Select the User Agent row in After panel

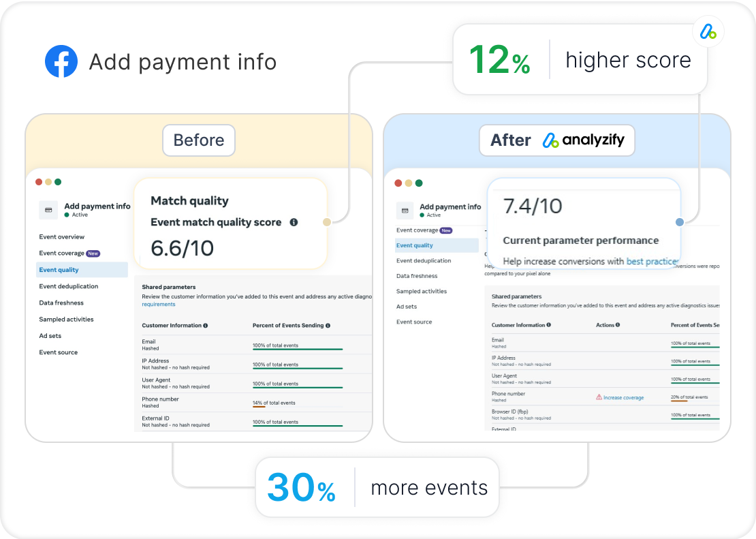click(605, 379)
